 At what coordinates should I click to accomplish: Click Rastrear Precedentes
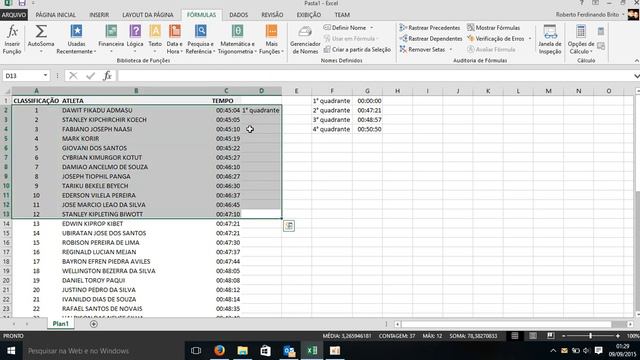click(429, 28)
